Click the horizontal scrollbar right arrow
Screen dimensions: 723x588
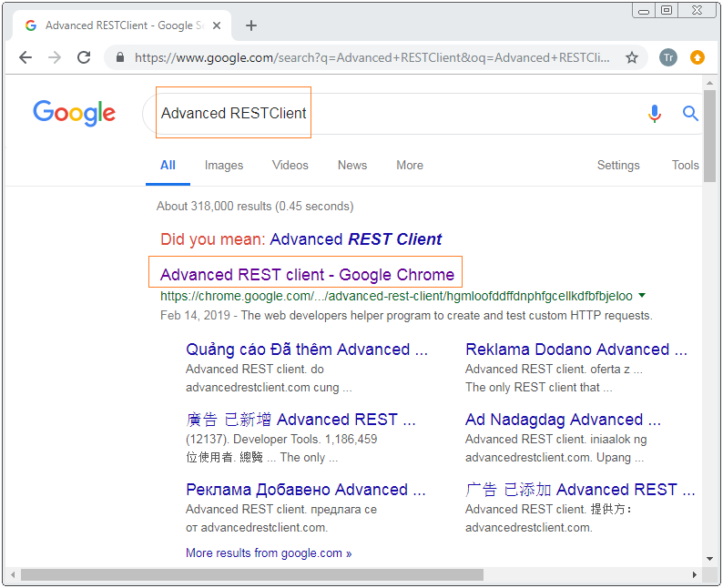pos(695,574)
